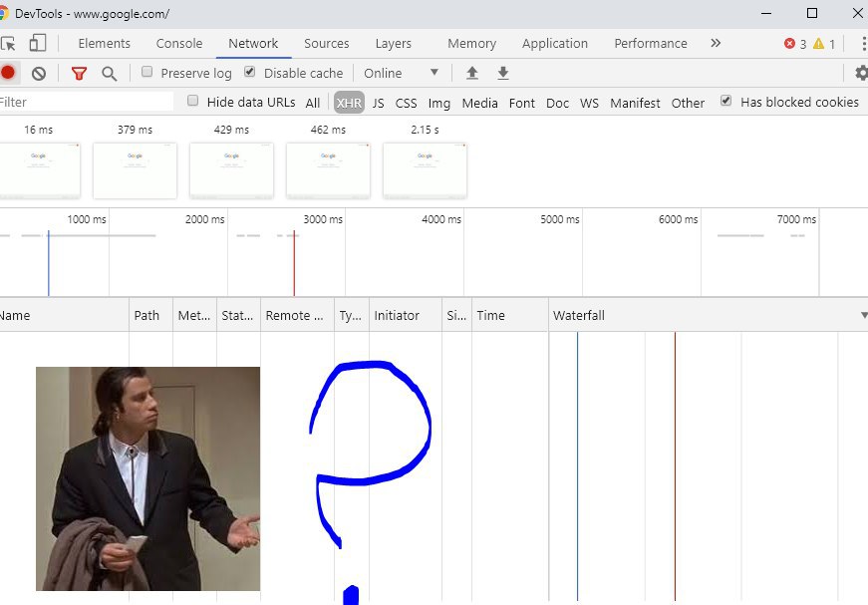868x605 pixels.
Task: Open network settings gear
Action: [x=861, y=73]
